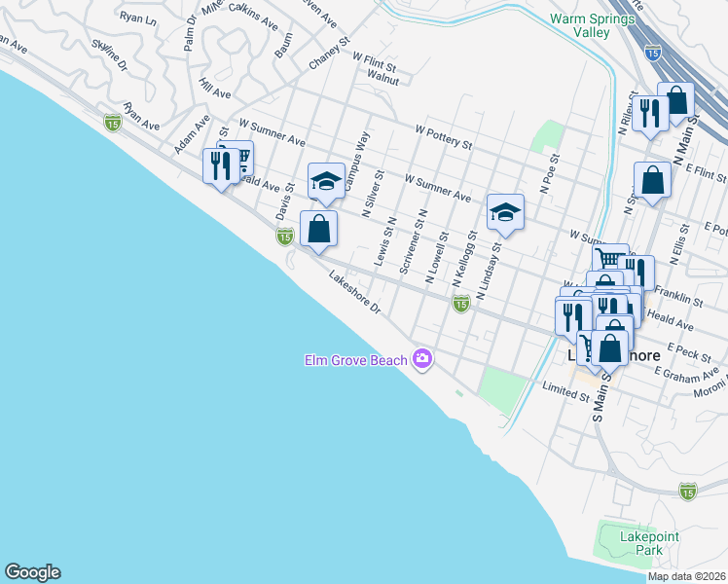This screenshot has width=728, height=584.
Task: Click the Skyline Dr street label
Action: (x=109, y=55)
